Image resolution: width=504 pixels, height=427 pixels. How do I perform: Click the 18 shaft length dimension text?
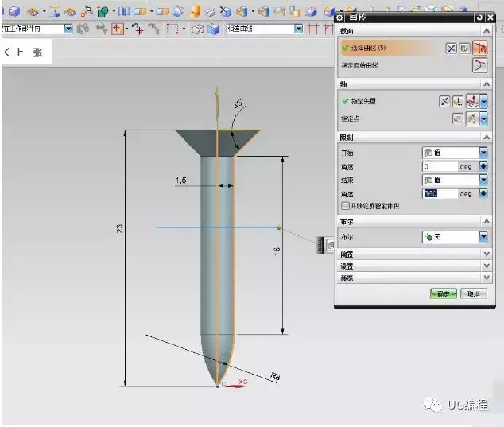click(x=277, y=251)
